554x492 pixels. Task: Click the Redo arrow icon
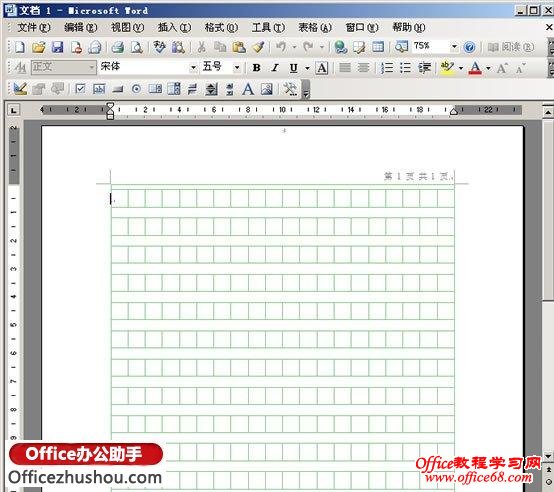[308, 46]
